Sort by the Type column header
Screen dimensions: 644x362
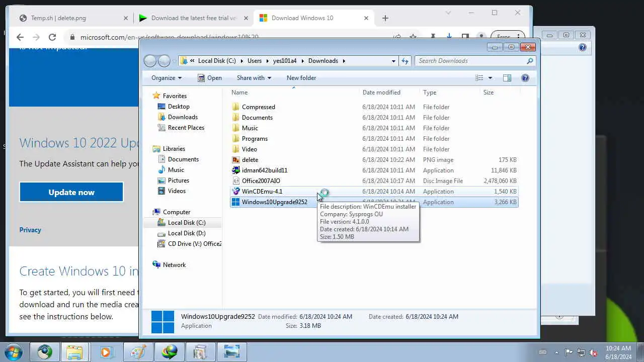click(x=429, y=93)
